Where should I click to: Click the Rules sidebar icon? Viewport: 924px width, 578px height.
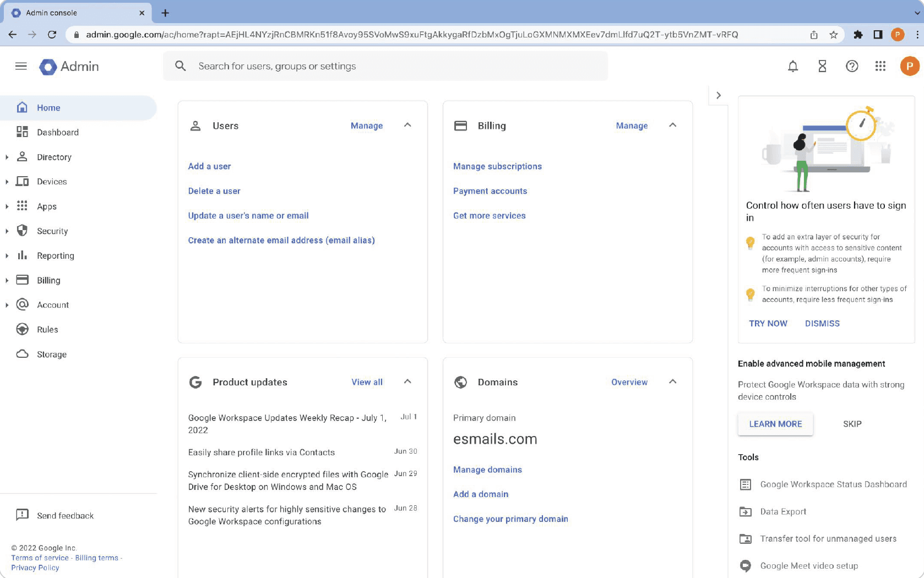click(x=22, y=329)
